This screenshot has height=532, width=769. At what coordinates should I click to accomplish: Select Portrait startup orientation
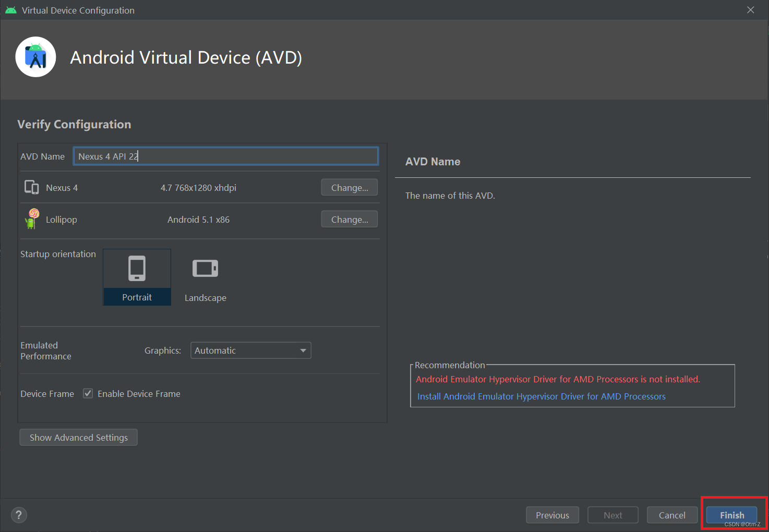point(137,277)
